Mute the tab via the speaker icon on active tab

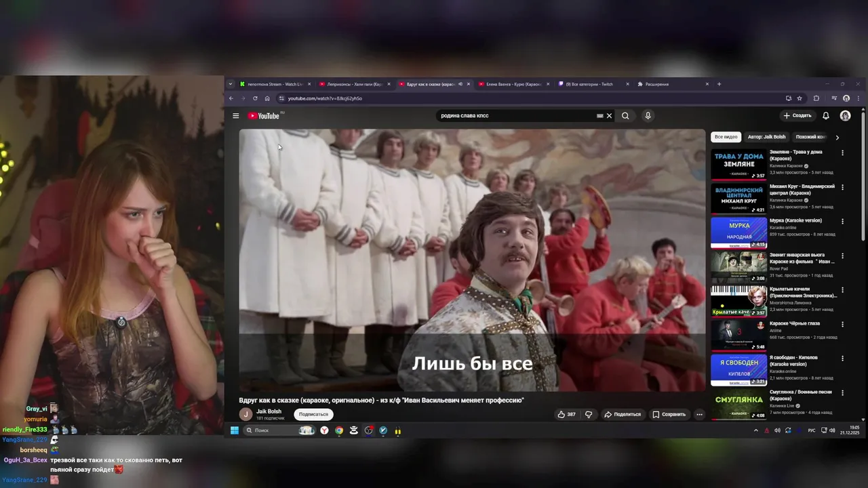click(460, 84)
